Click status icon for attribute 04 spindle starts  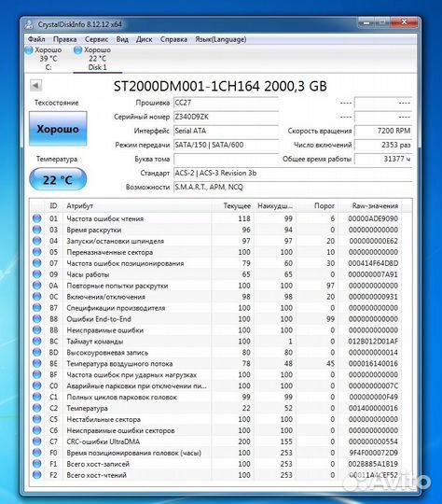37,241
